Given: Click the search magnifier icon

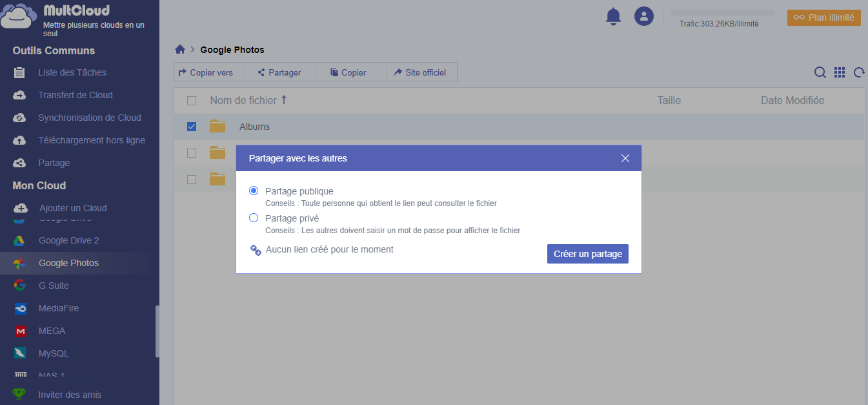Looking at the screenshot, I should 820,72.
